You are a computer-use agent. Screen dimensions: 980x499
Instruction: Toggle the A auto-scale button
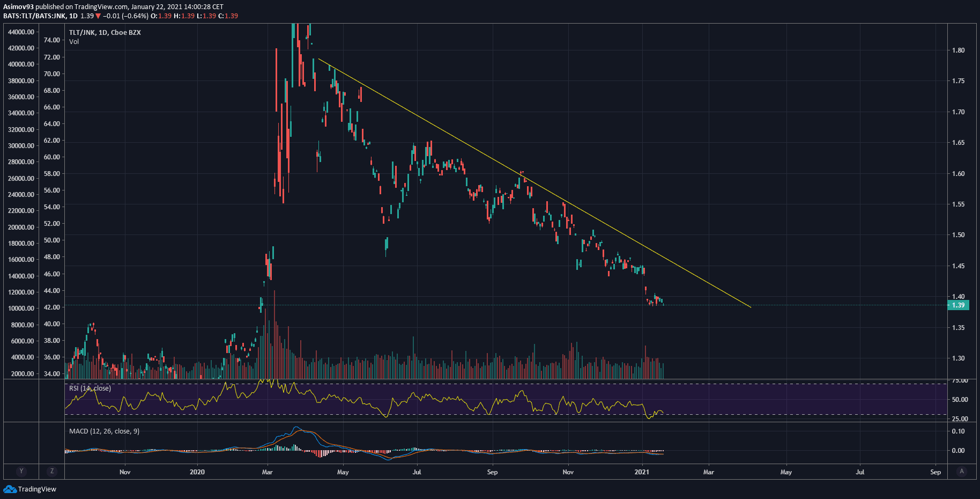[x=962, y=471]
